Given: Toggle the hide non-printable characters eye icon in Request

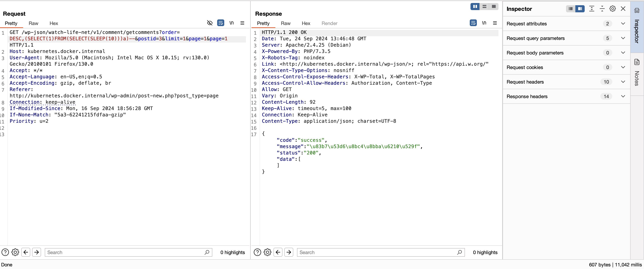Looking at the screenshot, I should [x=210, y=23].
